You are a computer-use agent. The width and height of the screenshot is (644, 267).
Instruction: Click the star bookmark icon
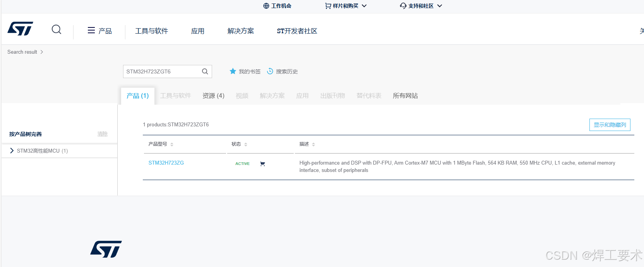[x=233, y=71]
